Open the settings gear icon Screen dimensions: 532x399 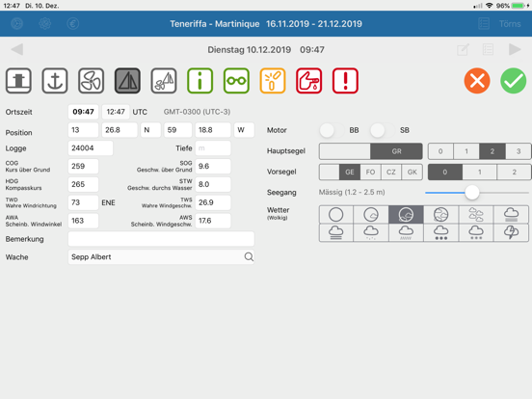[x=44, y=24]
